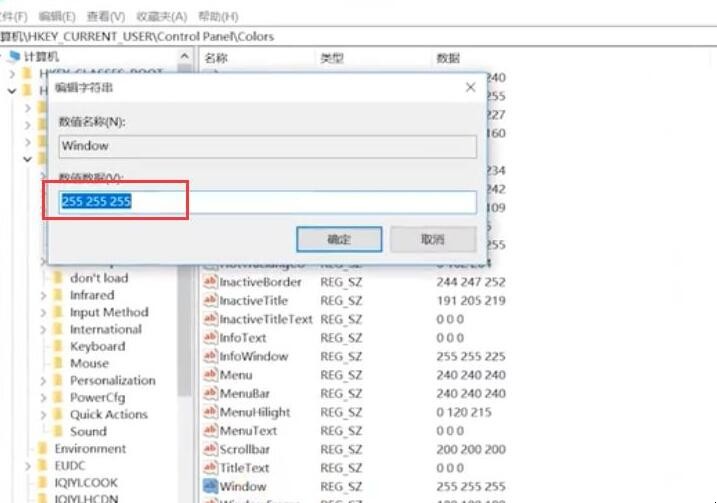Select the Quick Actions folder icon
Viewport: 717px width, 503px height.
click(x=58, y=414)
